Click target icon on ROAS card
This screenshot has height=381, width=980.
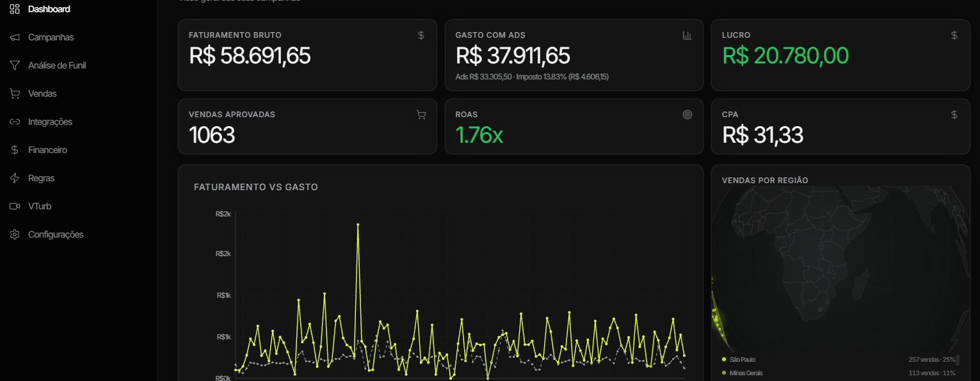point(687,115)
